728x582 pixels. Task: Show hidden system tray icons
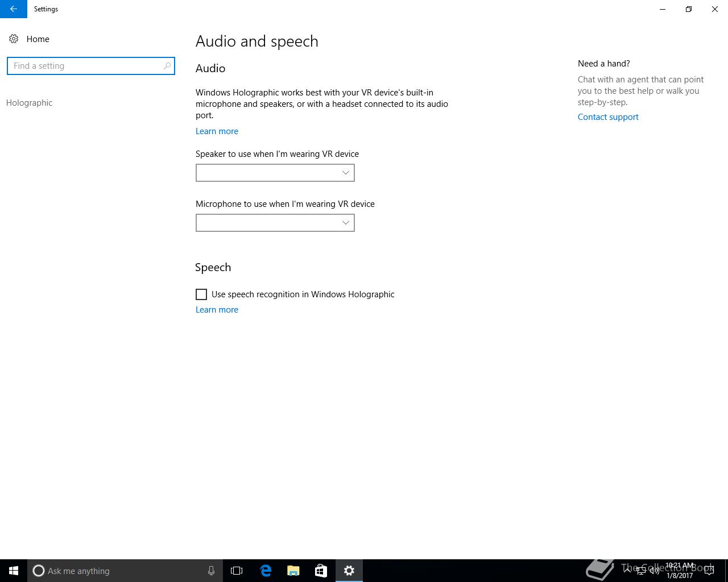point(627,571)
